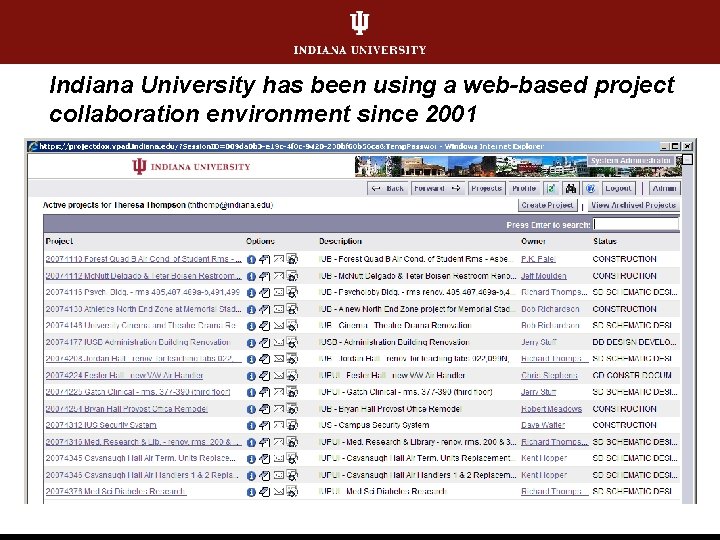Click info icon for McNutt Delgado project
The width and height of the screenshot is (720, 540).
[x=251, y=276]
